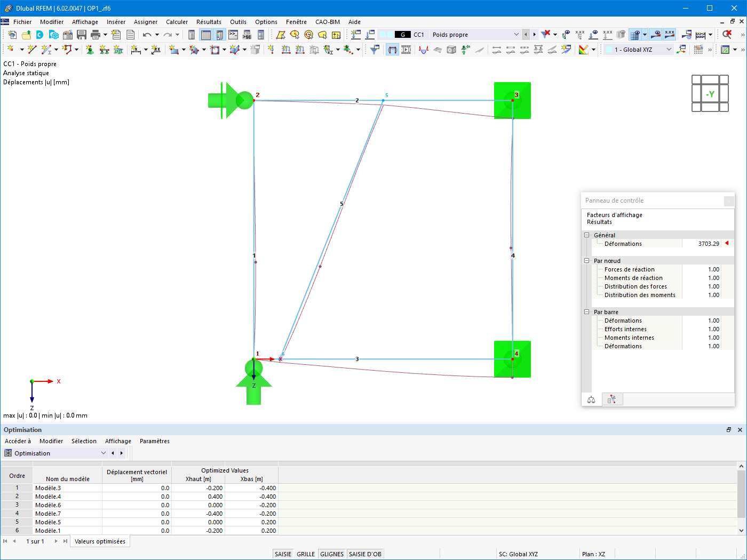Click the balance scale icon in control panel

pyautogui.click(x=591, y=399)
